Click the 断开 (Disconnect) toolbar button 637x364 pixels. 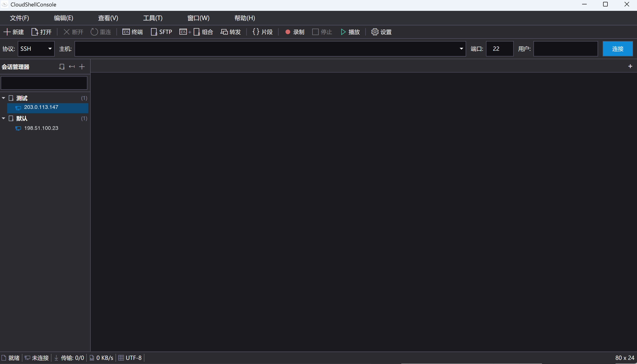tap(73, 32)
